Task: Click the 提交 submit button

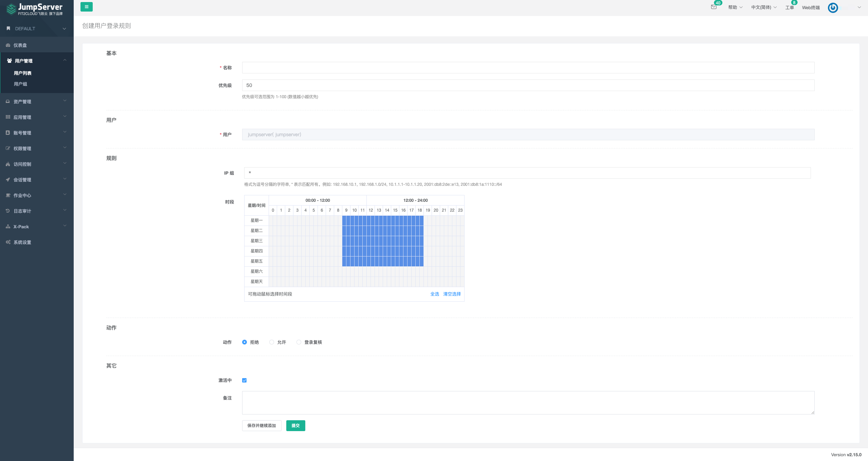Action: pyautogui.click(x=295, y=426)
